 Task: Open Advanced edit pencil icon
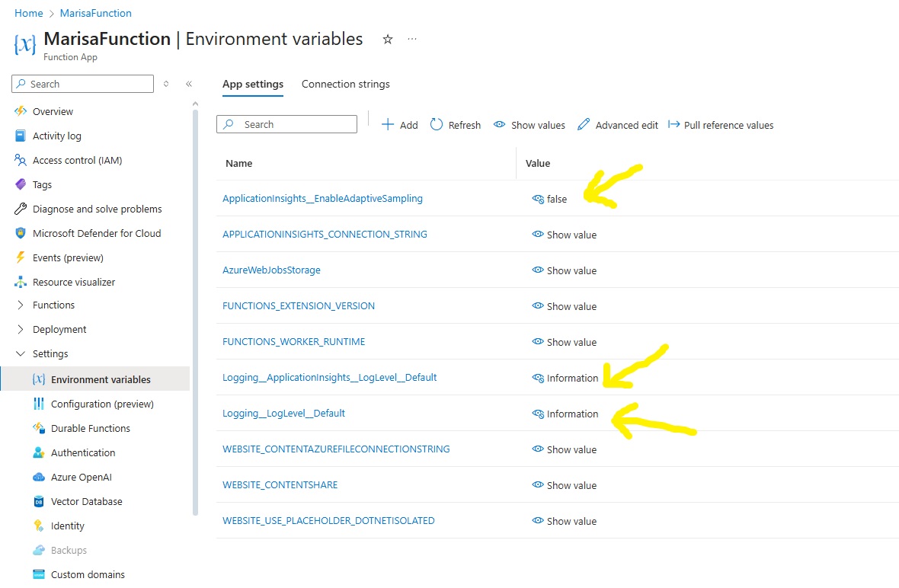click(x=584, y=125)
